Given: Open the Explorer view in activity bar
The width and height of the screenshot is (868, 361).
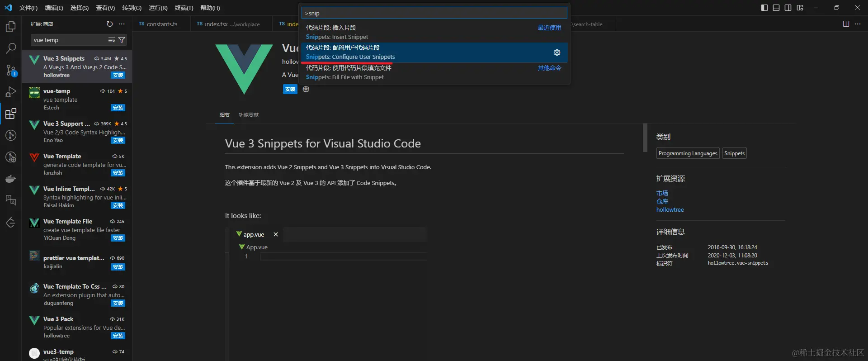Looking at the screenshot, I should pyautogui.click(x=11, y=27).
